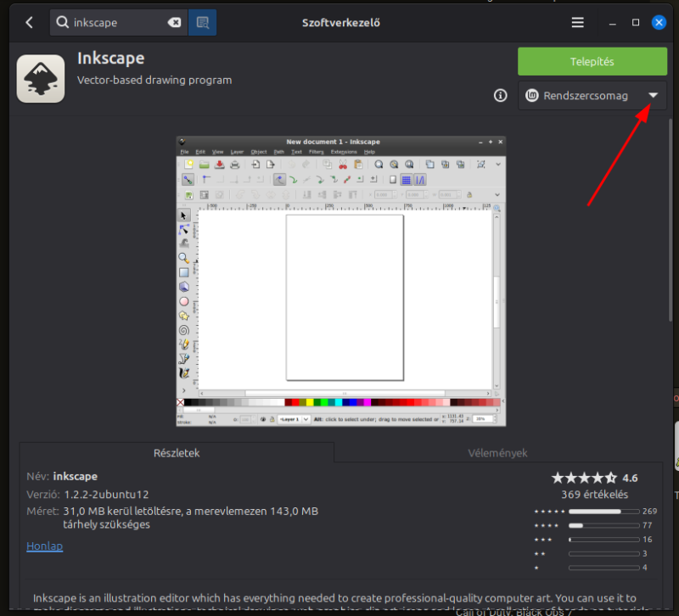The image size is (679, 616).
Task: Clear the inkscape search text
Action: tap(174, 23)
